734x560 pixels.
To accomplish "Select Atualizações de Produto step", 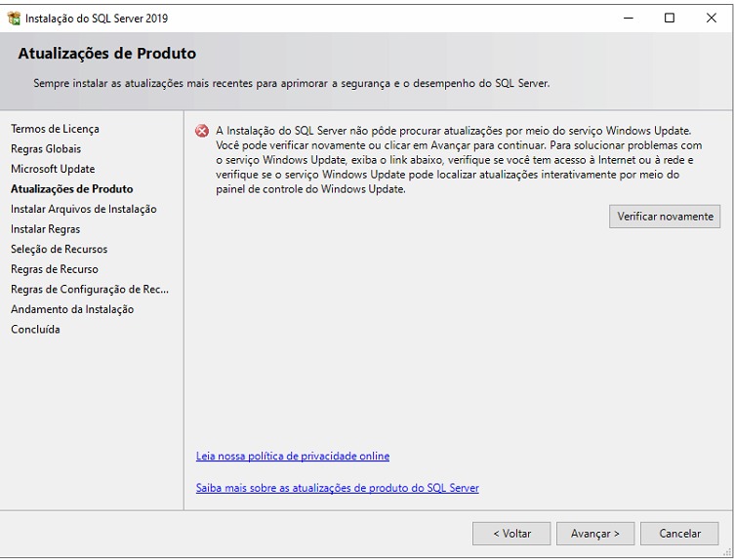I will [x=71, y=189].
